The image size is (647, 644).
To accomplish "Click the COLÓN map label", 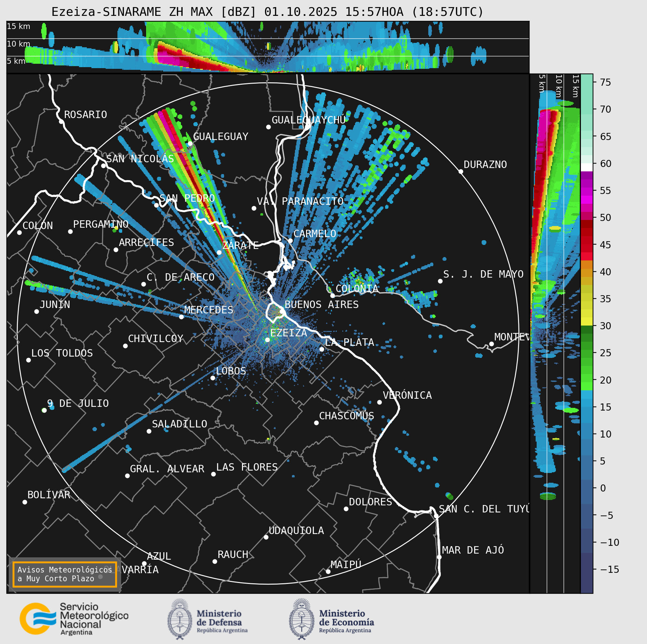I will 38,225.
